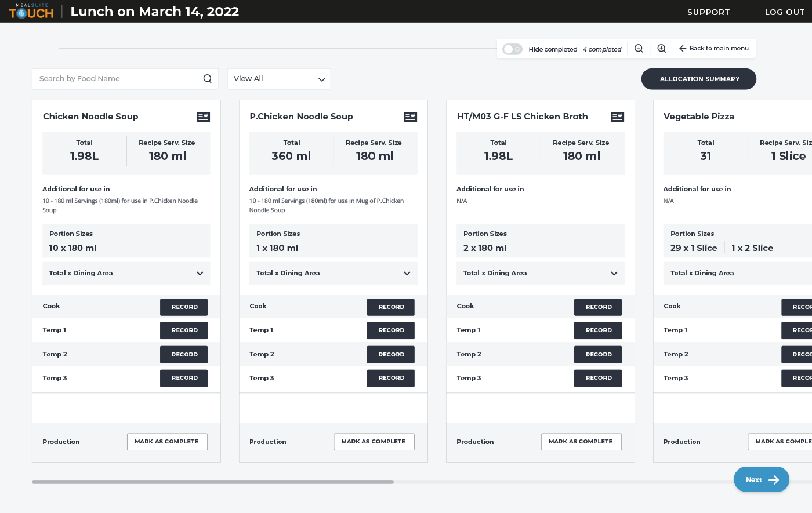
Task: Enable the Hide completed toggle
Action: [512, 49]
